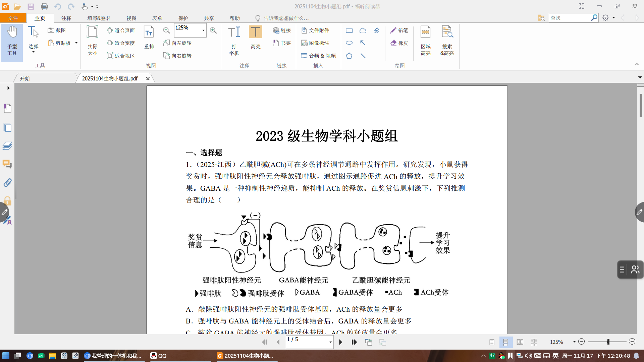Go to next page button
Viewport: 644px width, 362px height.
(x=340, y=342)
